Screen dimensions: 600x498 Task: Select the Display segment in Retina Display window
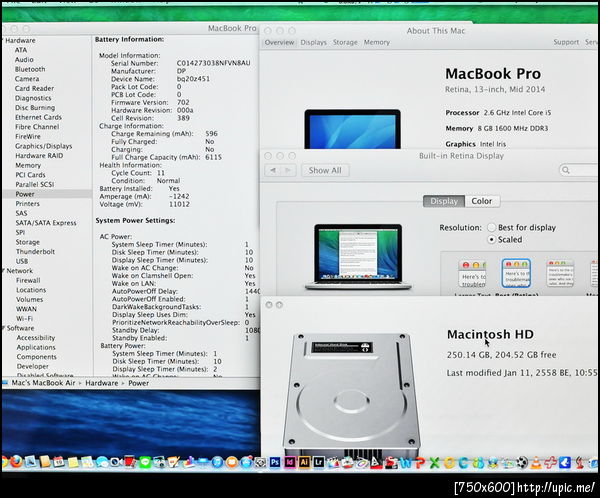click(444, 201)
